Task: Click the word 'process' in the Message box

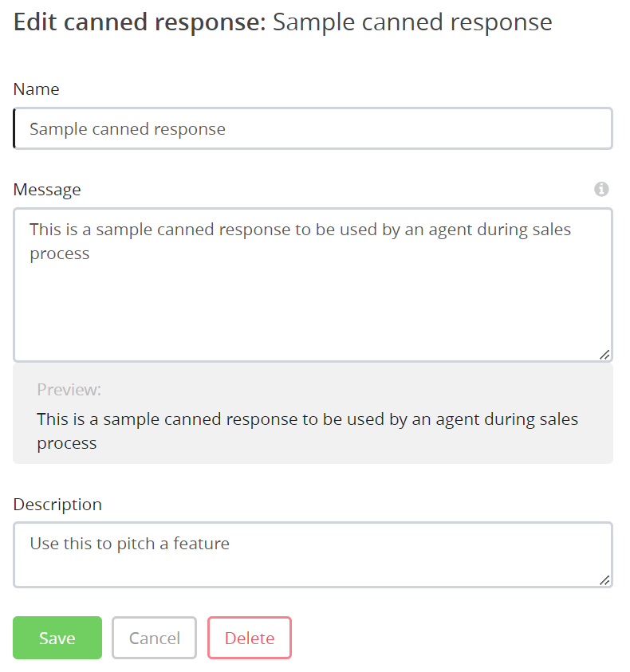Action: tap(60, 254)
